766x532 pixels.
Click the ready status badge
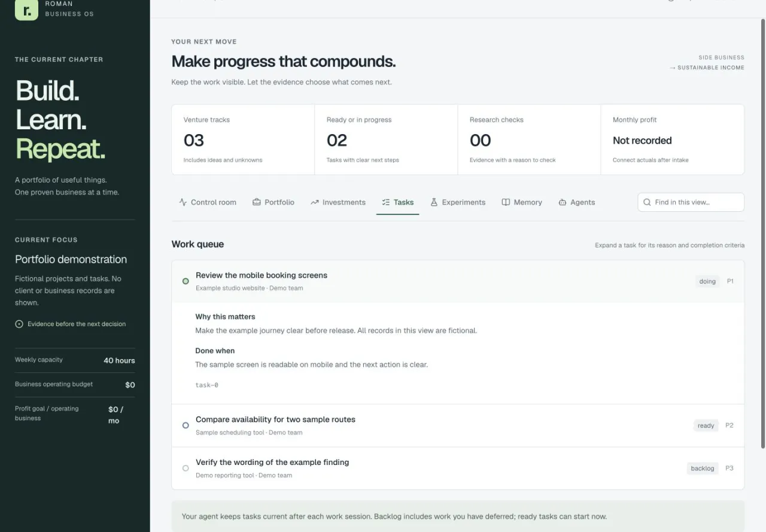click(x=706, y=425)
